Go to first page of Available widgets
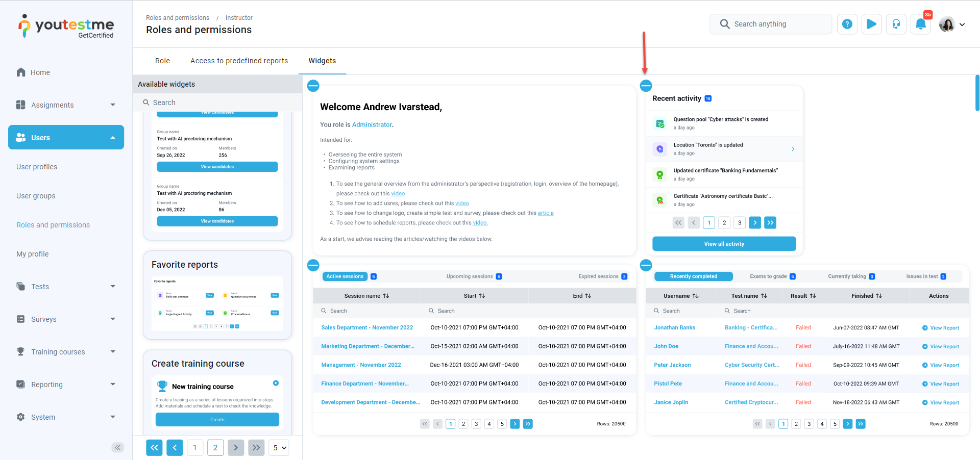The height and width of the screenshot is (460, 980). 154,448
